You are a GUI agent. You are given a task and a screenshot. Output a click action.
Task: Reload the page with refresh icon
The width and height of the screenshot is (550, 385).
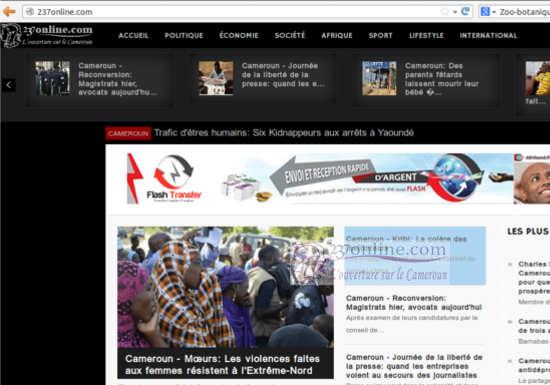pyautogui.click(x=465, y=12)
